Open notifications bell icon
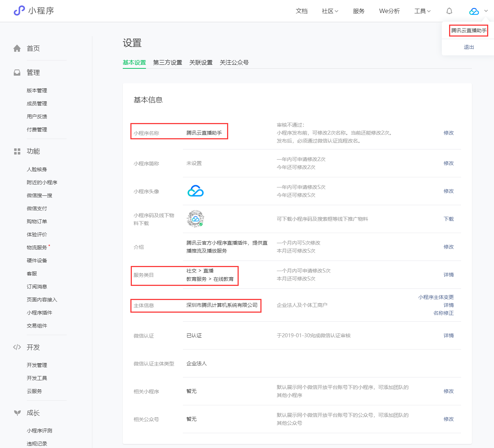Screen dimensions: 494x448 (449, 11)
